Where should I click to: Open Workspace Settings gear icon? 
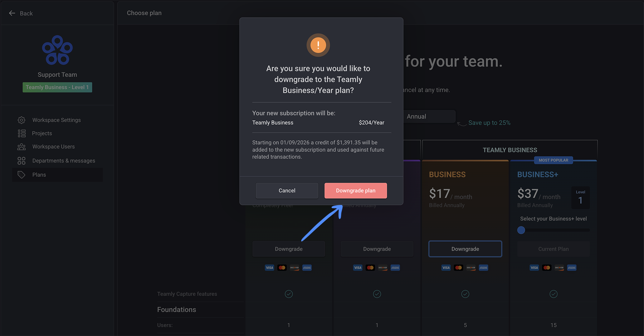pos(21,120)
